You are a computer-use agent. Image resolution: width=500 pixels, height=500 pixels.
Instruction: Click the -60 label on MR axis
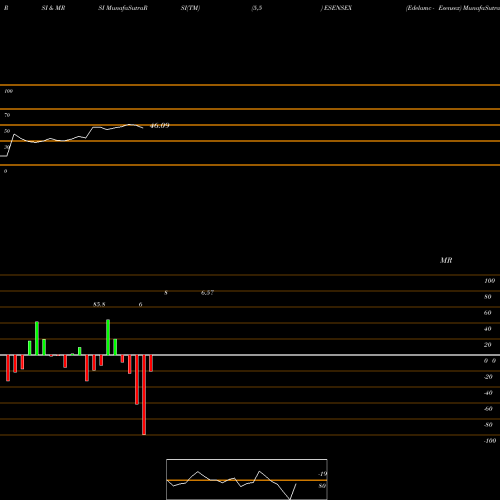tap(488, 409)
